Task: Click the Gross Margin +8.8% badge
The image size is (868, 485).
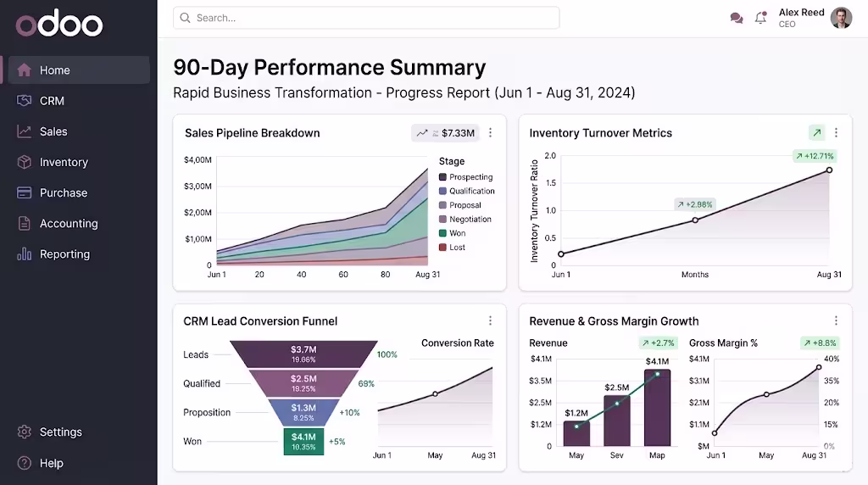Action: [x=820, y=343]
